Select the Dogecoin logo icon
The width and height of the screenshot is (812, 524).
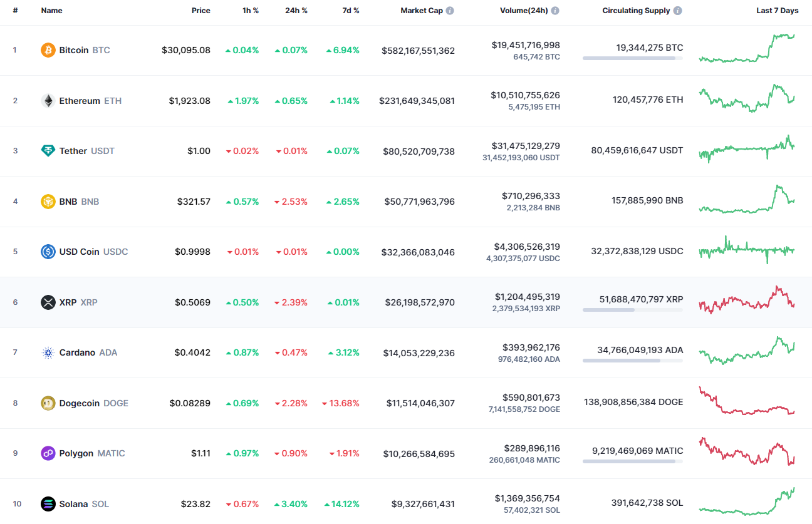(47, 403)
